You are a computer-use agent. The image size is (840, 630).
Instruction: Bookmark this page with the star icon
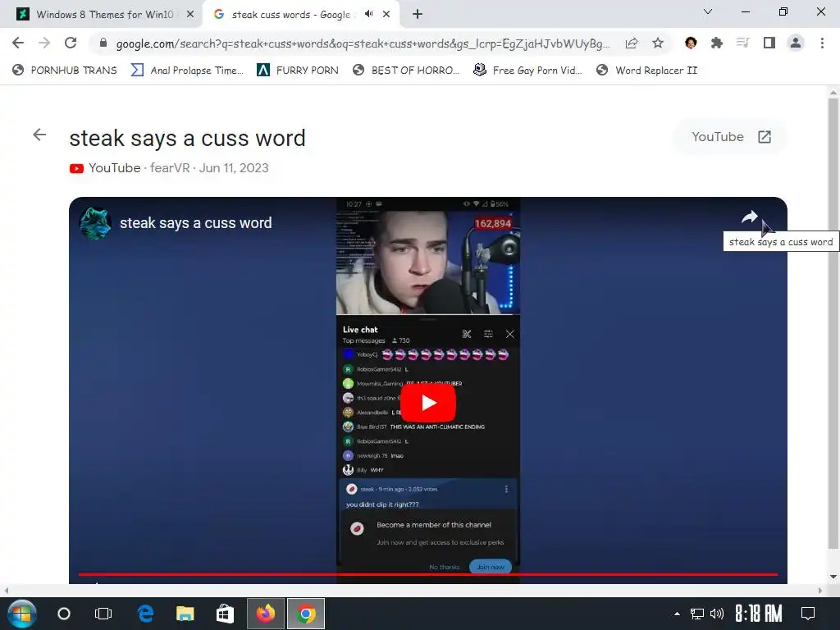[x=658, y=43]
